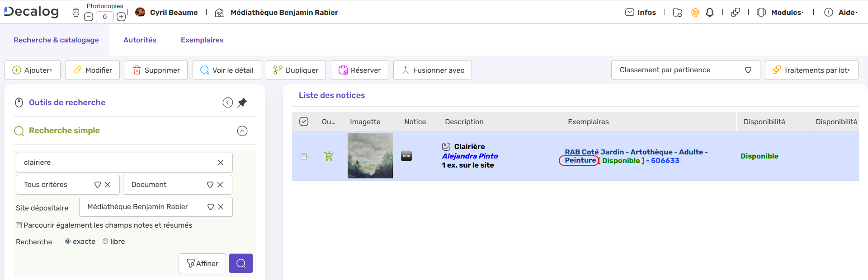Open the Document type dropdown
Viewport: 868px width, 280px height.
(210, 185)
